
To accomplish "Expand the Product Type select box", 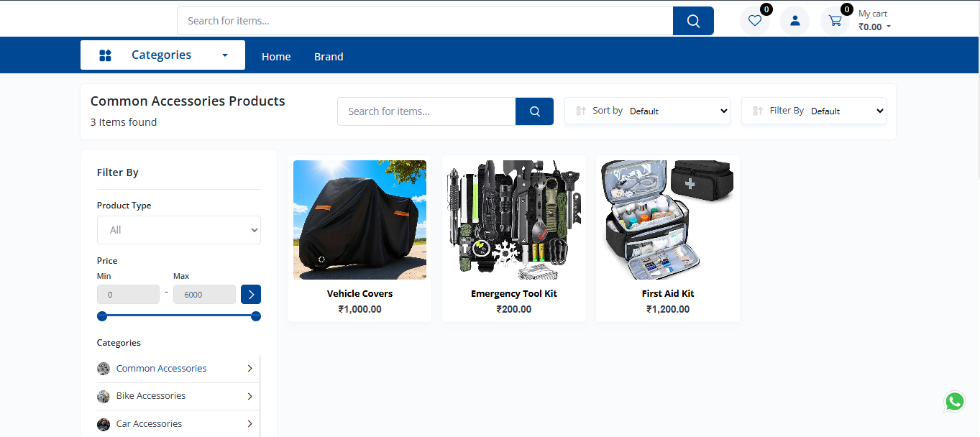I will click(179, 230).
